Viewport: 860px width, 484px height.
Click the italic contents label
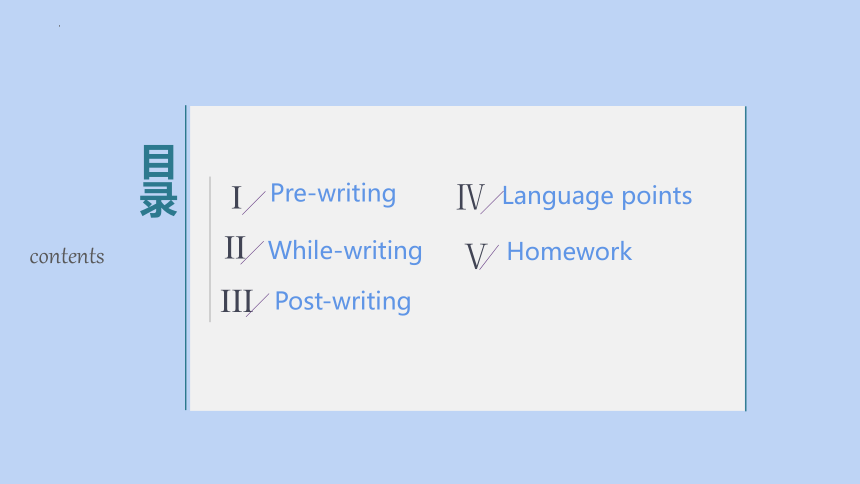pyautogui.click(x=67, y=256)
